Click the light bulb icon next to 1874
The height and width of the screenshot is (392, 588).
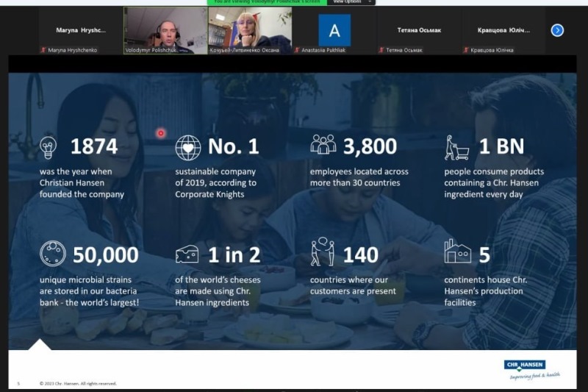[x=49, y=147]
